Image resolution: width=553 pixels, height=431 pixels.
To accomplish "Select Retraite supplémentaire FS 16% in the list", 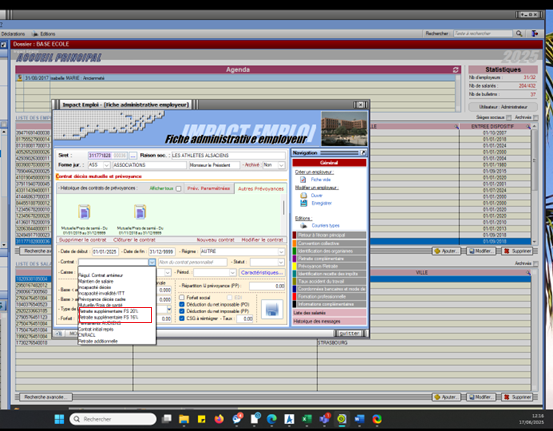I will click(109, 317).
